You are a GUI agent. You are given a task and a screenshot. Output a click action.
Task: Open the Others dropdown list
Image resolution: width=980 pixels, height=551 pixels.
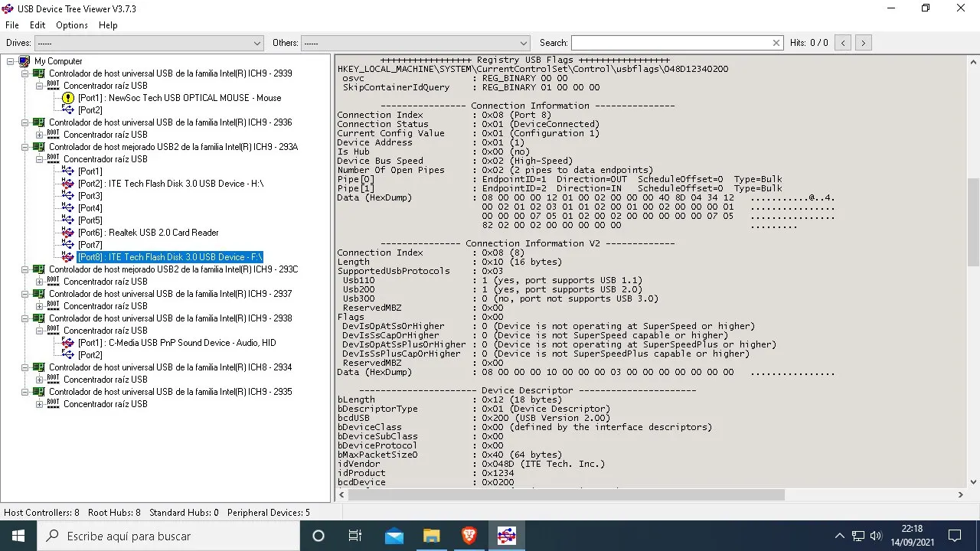click(x=415, y=43)
